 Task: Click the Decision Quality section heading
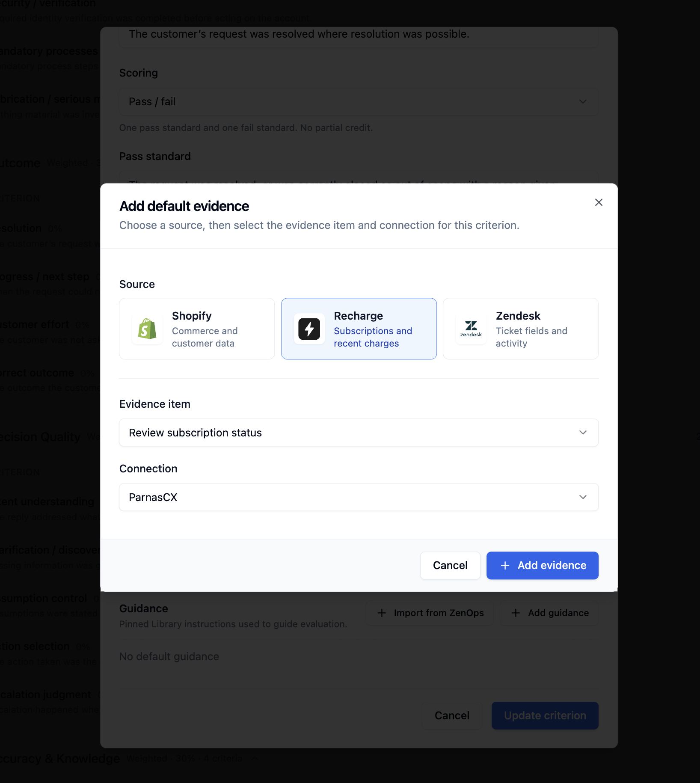click(x=40, y=437)
